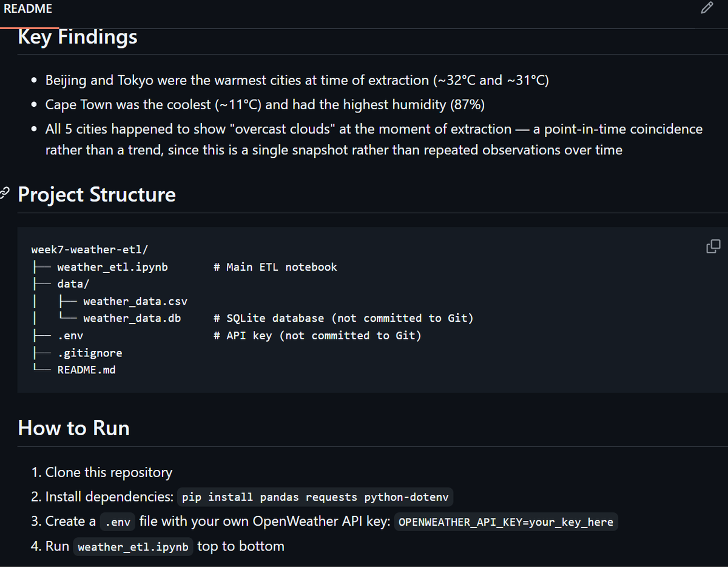The image size is (728, 567).
Task: Click README.md in the file tree
Action: pos(86,370)
